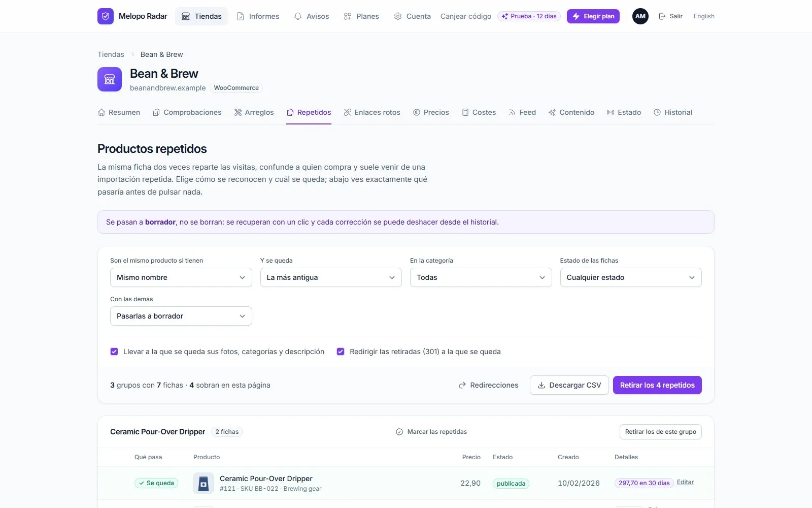Click the Prueba · 12 días badge

pyautogui.click(x=529, y=16)
